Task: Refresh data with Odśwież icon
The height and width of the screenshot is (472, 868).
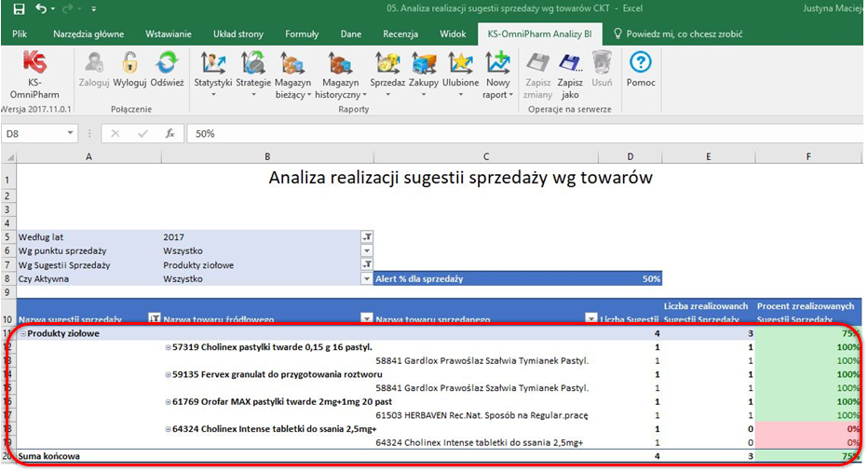Action: 167,62
